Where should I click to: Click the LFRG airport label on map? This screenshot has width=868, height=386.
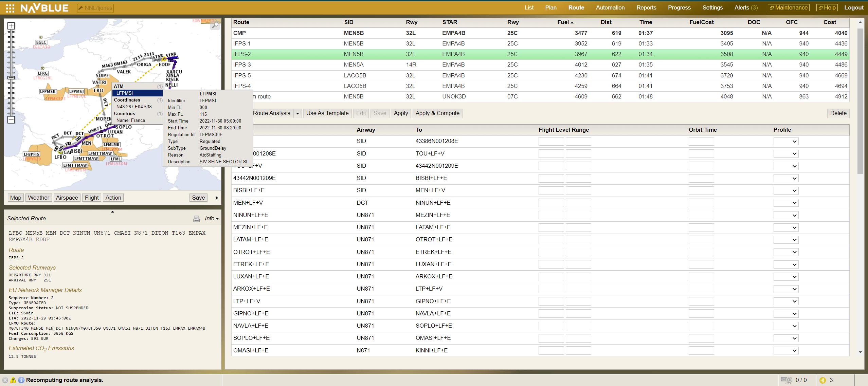point(43,73)
